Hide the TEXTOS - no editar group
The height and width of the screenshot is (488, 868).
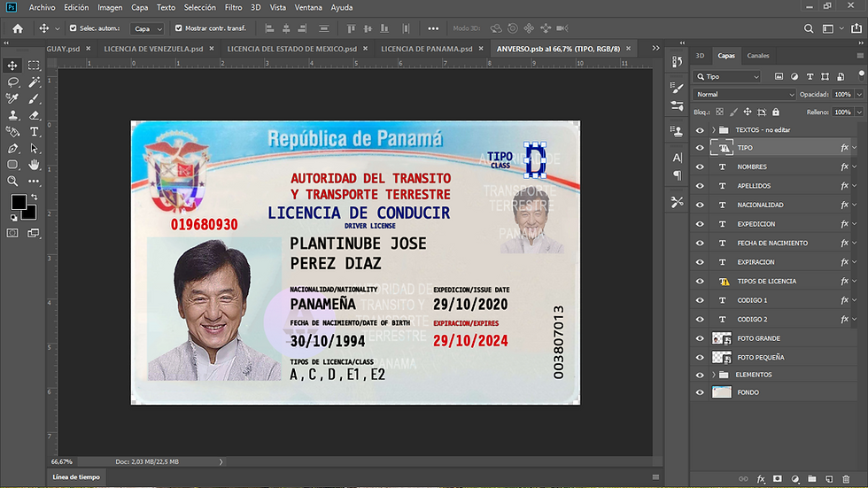700,130
